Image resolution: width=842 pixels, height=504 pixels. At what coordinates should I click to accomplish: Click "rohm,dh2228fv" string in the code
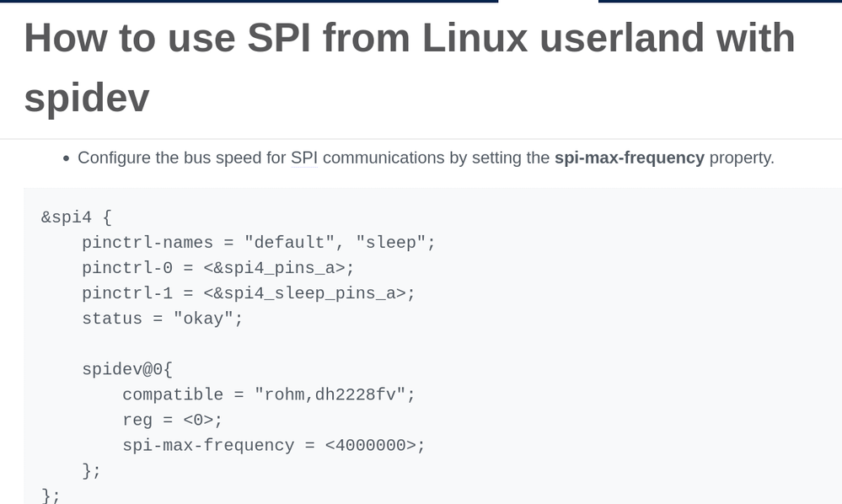click(x=335, y=394)
